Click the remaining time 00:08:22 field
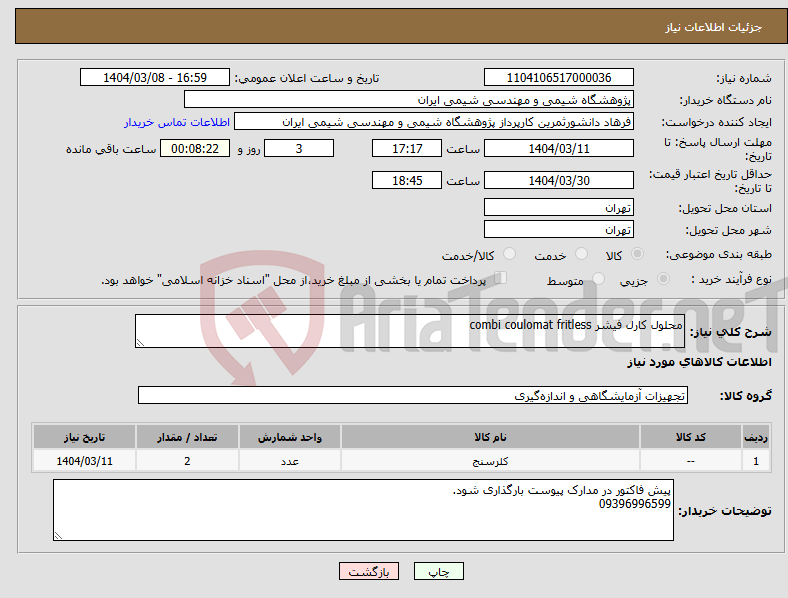This screenshot has width=788, height=598. [x=195, y=148]
